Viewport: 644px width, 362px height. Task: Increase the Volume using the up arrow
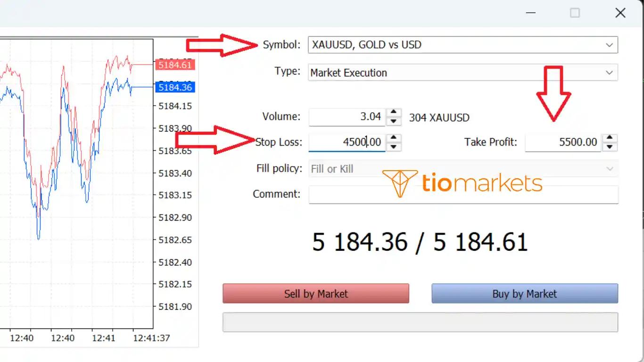pos(394,113)
